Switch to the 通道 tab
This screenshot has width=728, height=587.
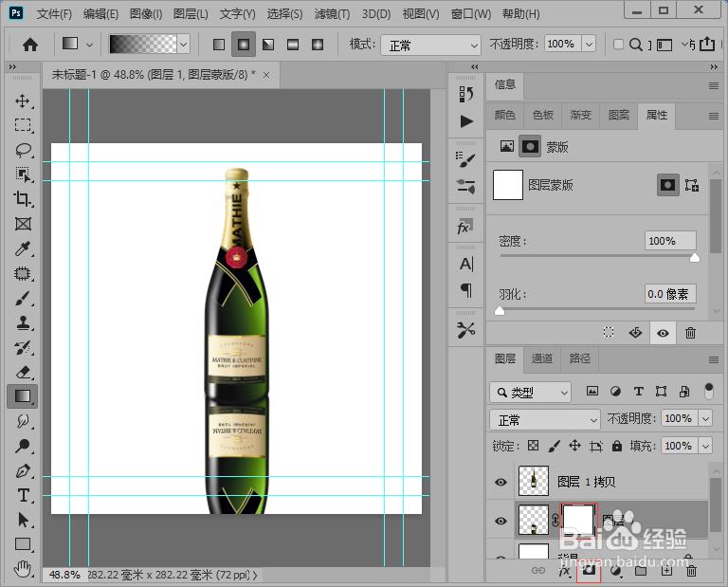click(542, 358)
